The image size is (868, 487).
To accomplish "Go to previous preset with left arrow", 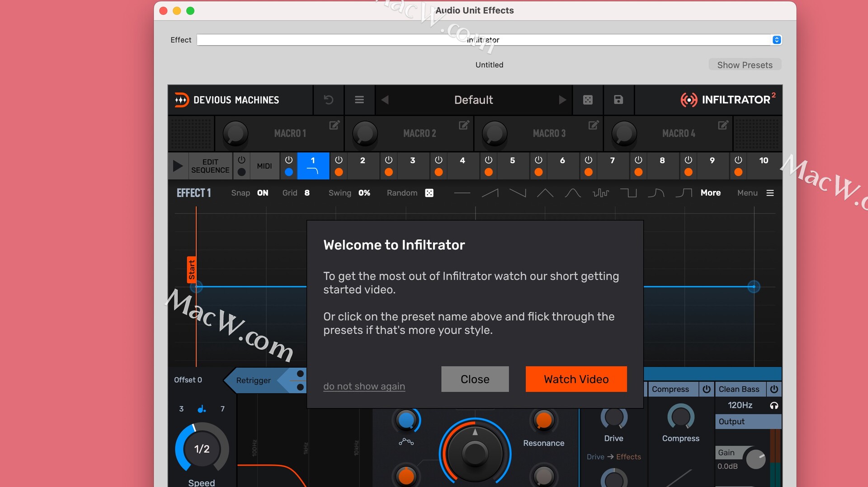I will tap(385, 100).
